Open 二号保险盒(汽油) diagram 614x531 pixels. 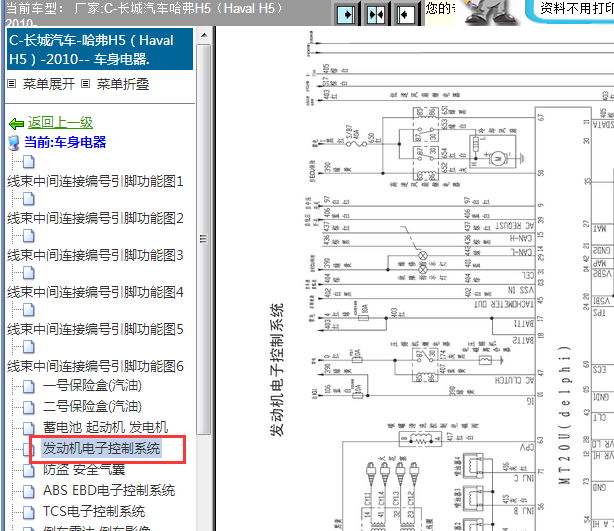(92, 406)
